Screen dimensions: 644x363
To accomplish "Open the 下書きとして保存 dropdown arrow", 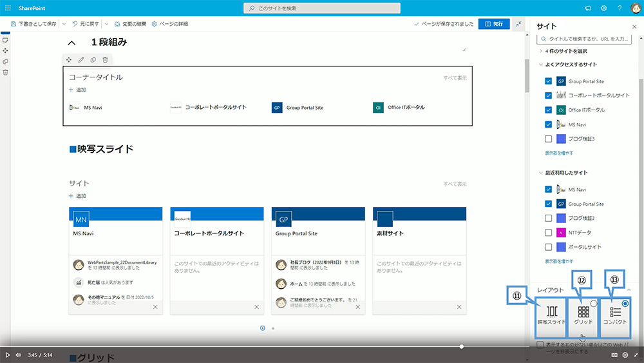I will (x=64, y=24).
